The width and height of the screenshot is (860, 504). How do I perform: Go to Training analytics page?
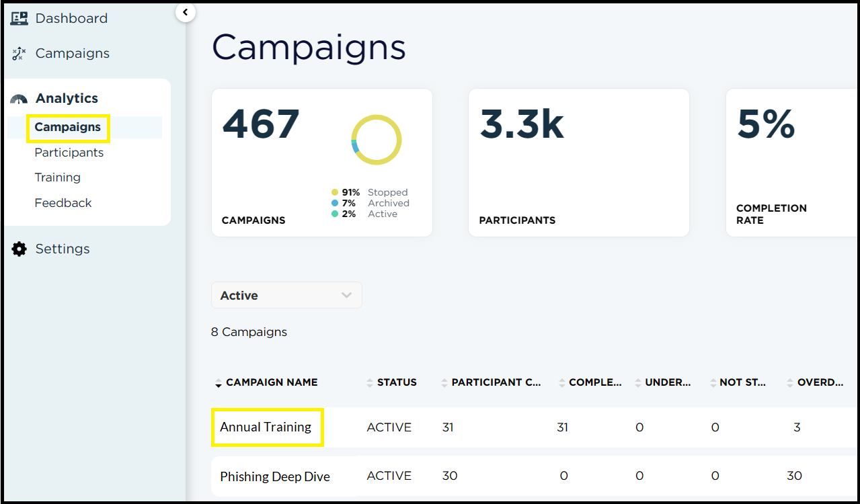pyautogui.click(x=58, y=177)
